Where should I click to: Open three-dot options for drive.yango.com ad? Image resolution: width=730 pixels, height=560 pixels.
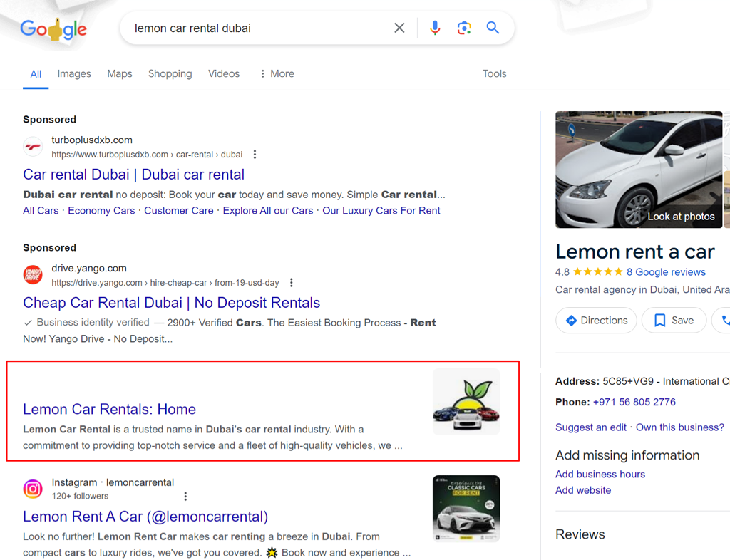(x=292, y=282)
